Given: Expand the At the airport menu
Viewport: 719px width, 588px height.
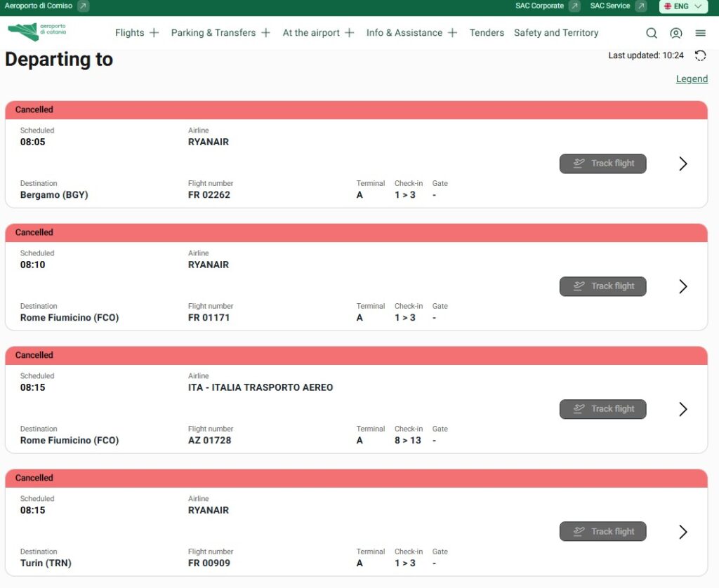Looking at the screenshot, I should 318,32.
